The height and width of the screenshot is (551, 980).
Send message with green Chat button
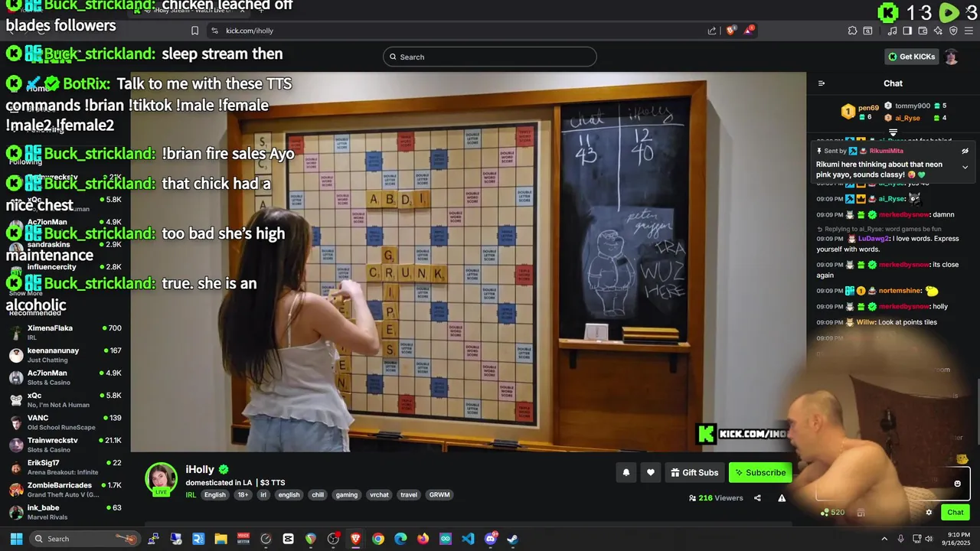(955, 512)
